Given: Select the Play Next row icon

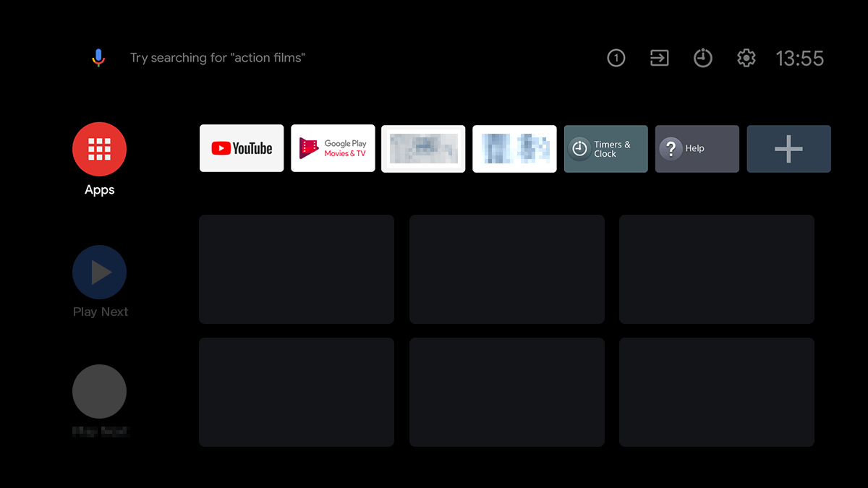Looking at the screenshot, I should click(99, 271).
